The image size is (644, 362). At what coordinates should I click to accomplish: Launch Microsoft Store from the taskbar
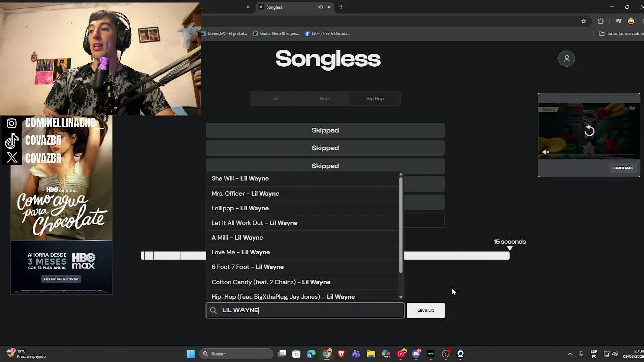(x=296, y=354)
